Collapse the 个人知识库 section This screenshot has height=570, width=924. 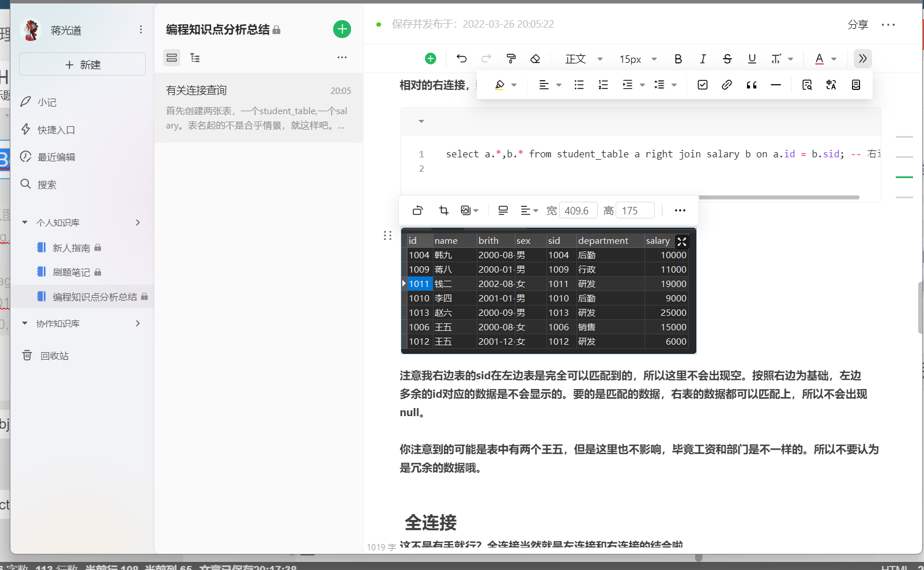click(24, 222)
